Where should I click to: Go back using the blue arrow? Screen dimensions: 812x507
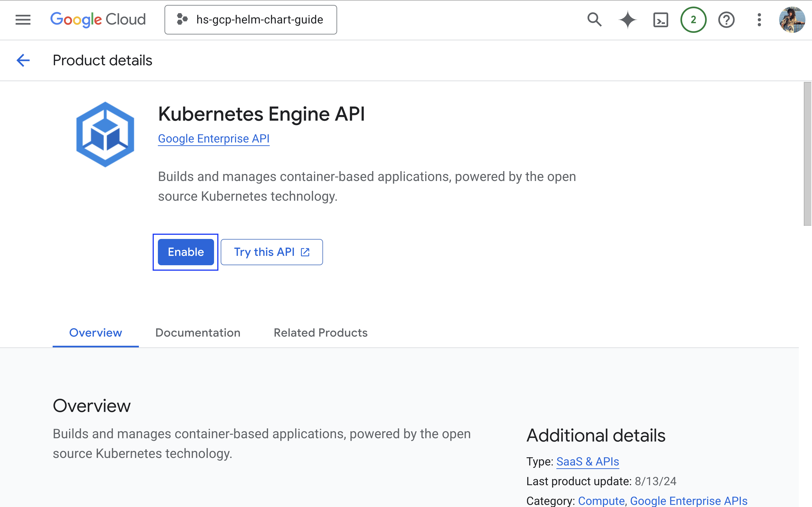tap(23, 60)
